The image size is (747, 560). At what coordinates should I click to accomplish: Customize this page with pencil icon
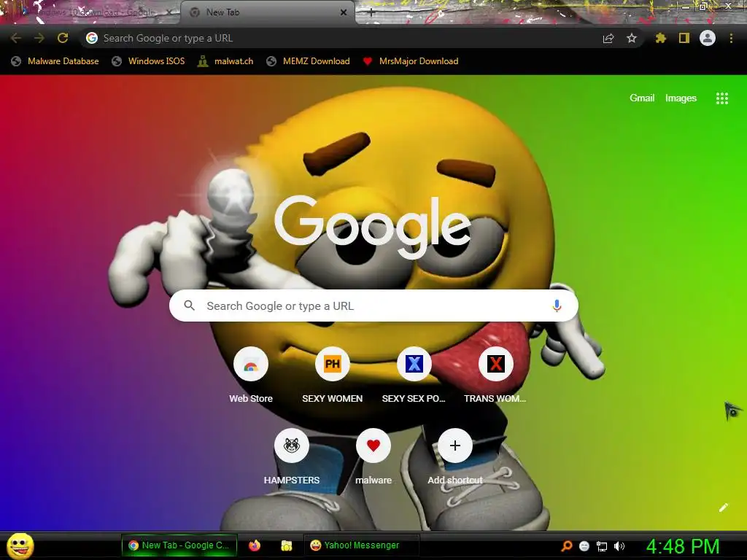[723, 507]
